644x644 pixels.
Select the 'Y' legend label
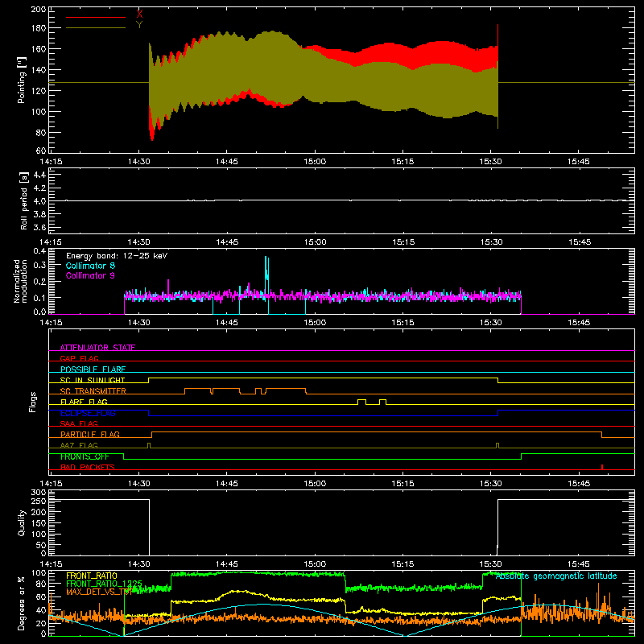[139, 25]
